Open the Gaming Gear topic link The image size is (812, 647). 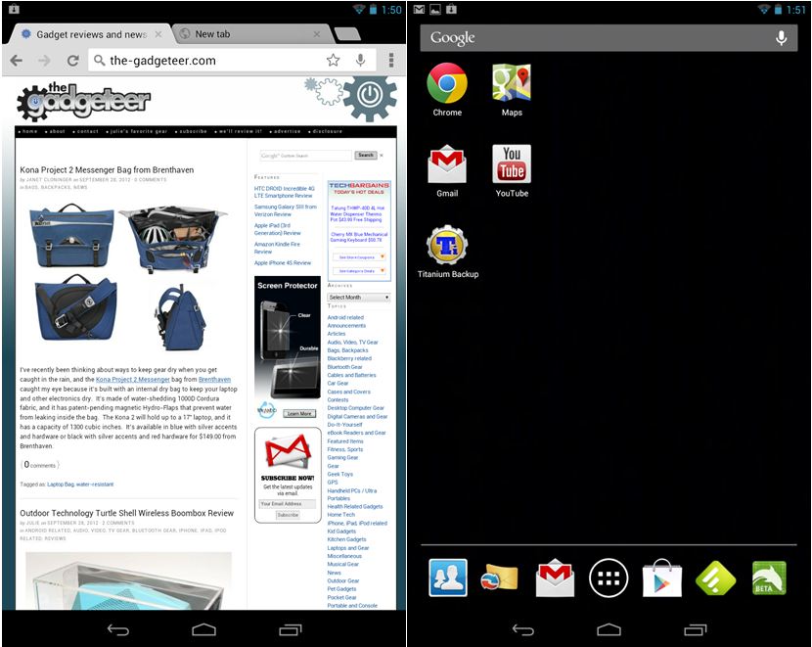coord(342,458)
